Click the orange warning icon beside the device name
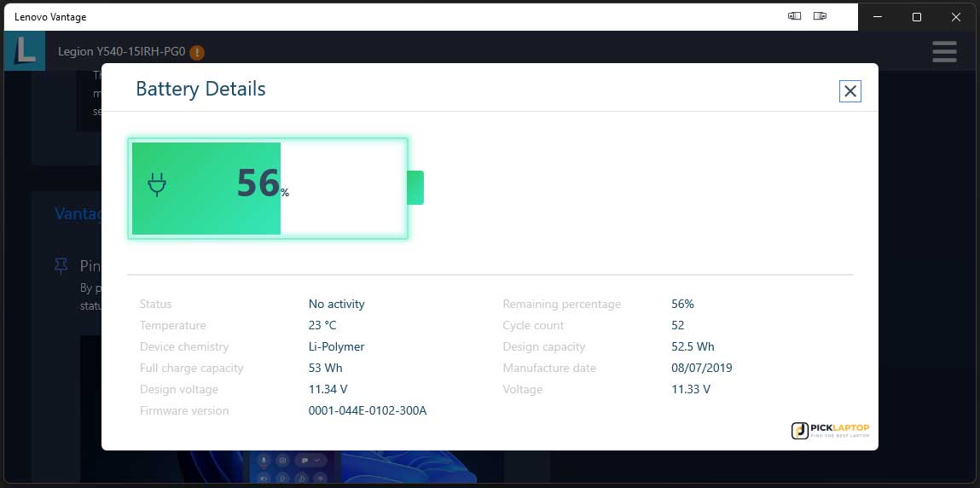The width and height of the screenshot is (980, 488). click(x=197, y=53)
